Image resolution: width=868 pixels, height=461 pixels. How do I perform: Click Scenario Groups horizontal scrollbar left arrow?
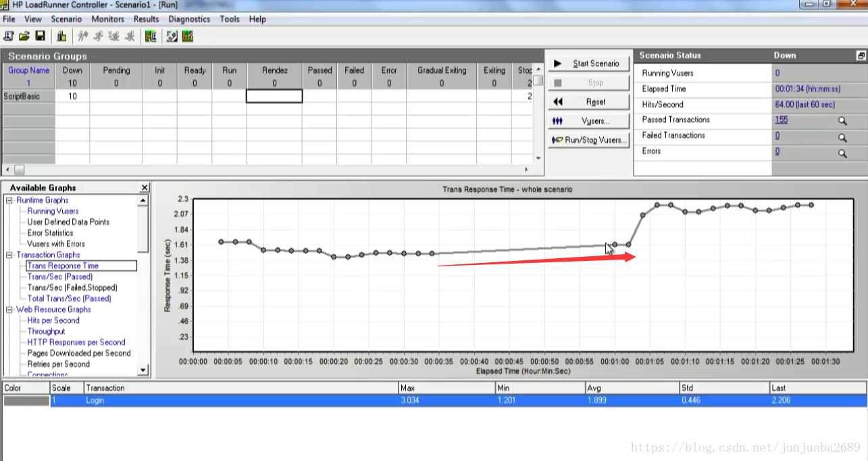coord(7,169)
